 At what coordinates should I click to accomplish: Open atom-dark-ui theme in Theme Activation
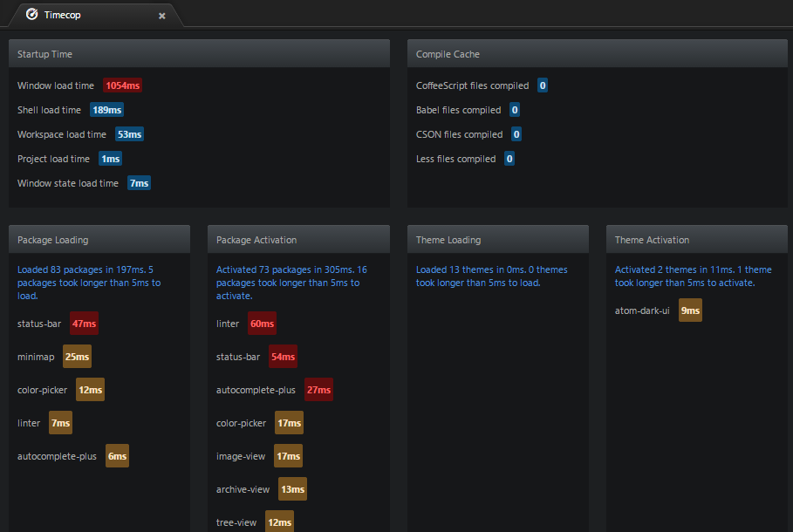[642, 310]
